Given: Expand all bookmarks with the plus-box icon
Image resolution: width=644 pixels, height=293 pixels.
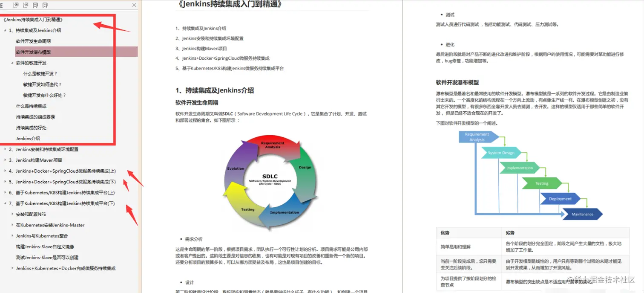Looking at the screenshot, I should click(x=16, y=5).
